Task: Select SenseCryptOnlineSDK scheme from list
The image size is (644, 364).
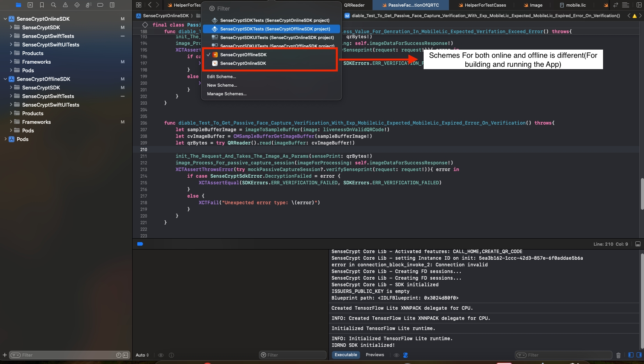Action: click(243, 63)
